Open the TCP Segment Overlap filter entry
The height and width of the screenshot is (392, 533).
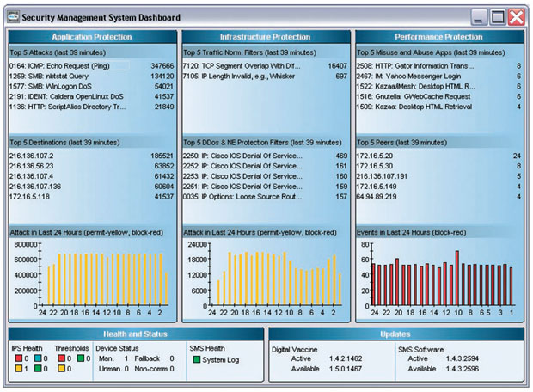(x=241, y=65)
